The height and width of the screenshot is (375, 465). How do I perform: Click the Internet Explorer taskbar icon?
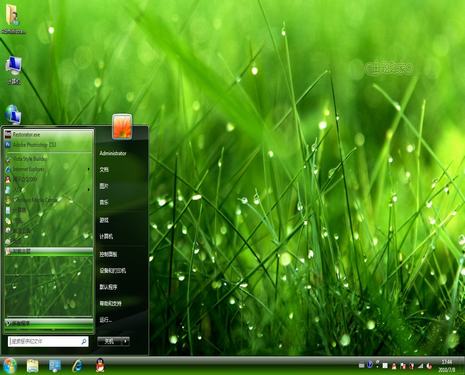tap(78, 366)
